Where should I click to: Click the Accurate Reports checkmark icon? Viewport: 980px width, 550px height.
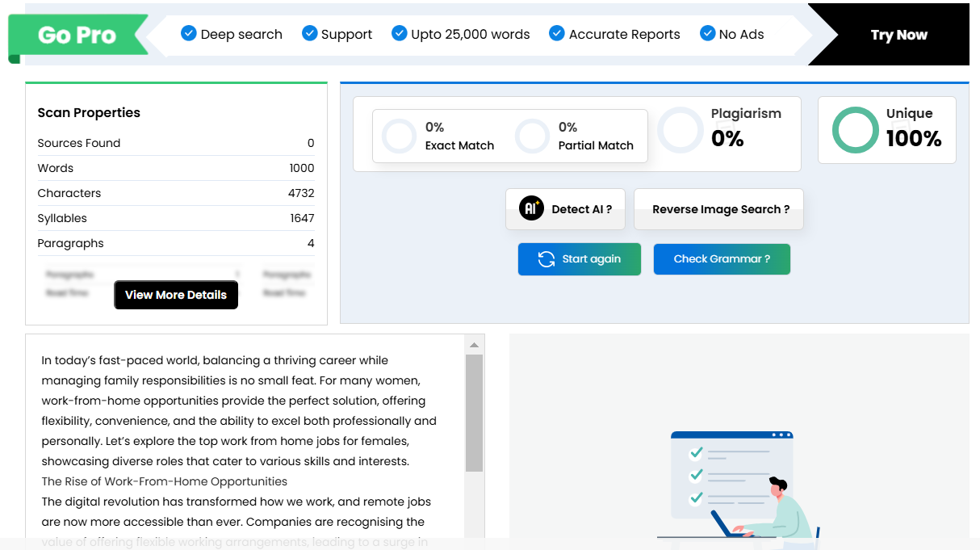click(x=556, y=33)
